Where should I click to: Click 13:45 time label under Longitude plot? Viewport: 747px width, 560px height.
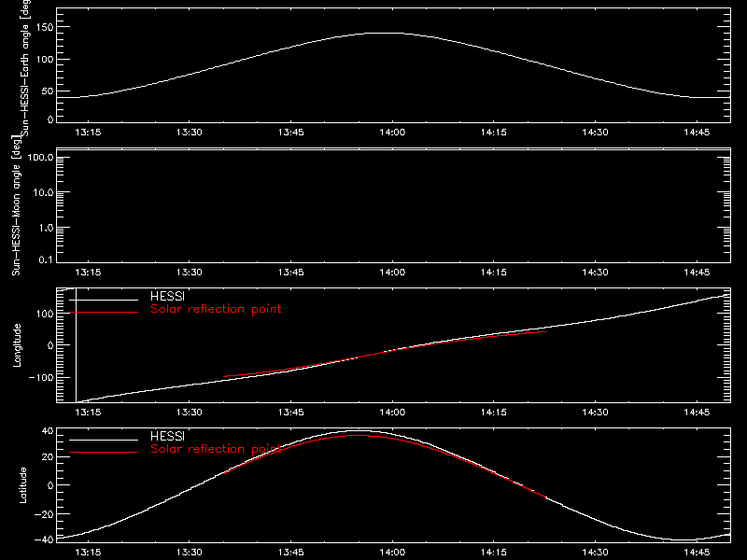[290, 413]
